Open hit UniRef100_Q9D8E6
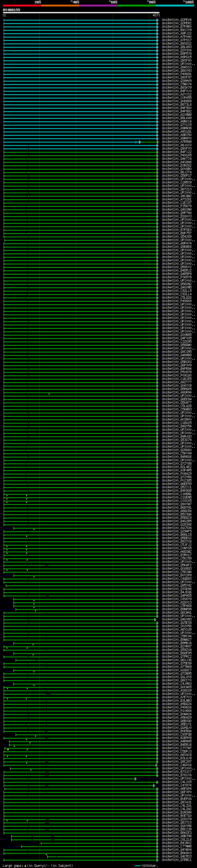This screenshot has width=197, height=868. [176, 247]
